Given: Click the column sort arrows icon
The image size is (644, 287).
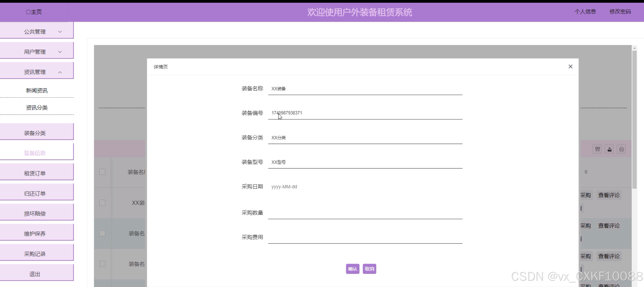Looking at the screenshot, I should (586, 172).
